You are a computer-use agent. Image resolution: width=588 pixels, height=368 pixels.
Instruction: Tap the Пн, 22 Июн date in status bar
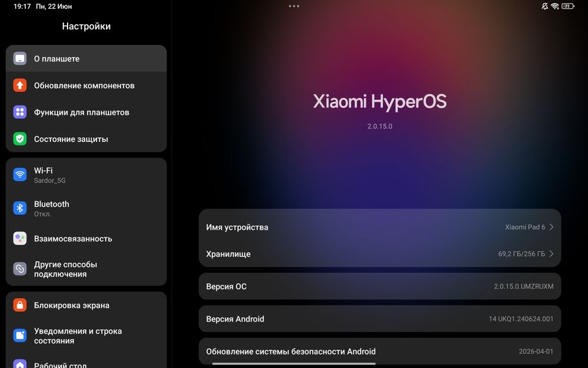(54, 6)
